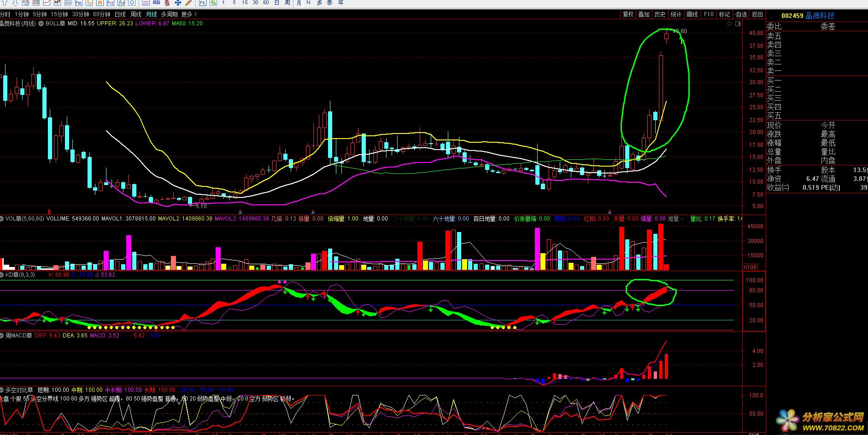Switch to 15分钟 tab
Screen dimensions: 868x435
[x=59, y=14]
